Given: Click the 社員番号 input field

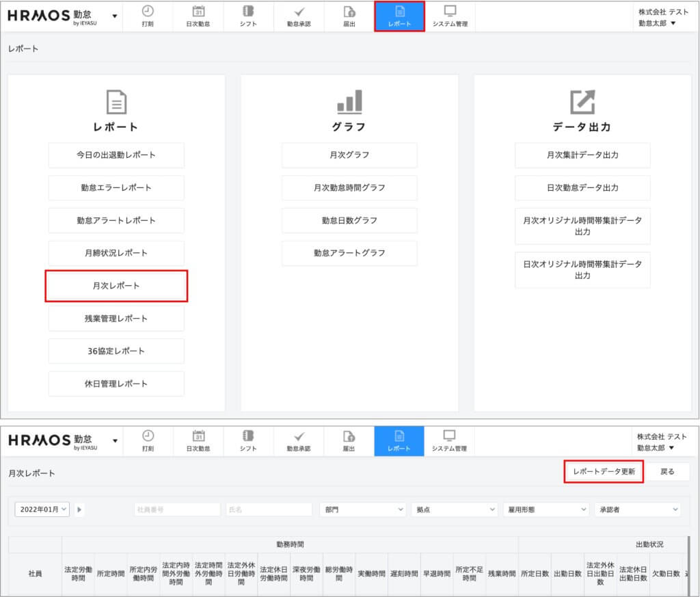Looking at the screenshot, I should click(x=177, y=509).
